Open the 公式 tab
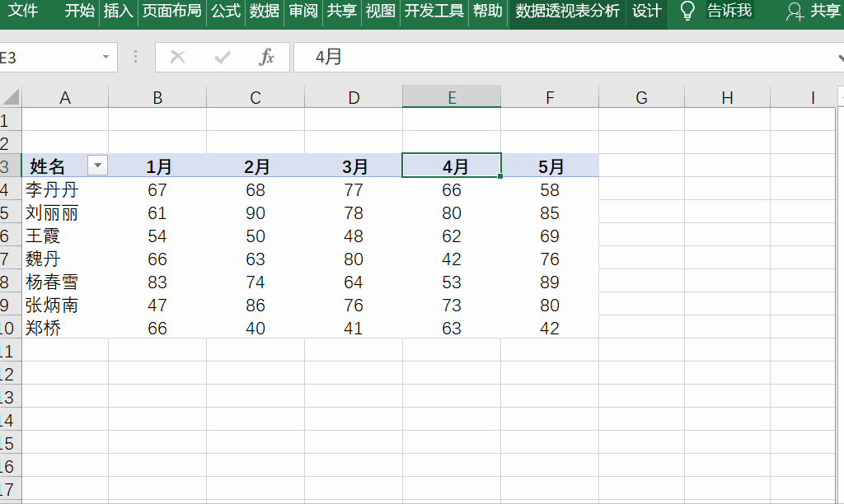This screenshot has width=844, height=504. click(x=226, y=10)
